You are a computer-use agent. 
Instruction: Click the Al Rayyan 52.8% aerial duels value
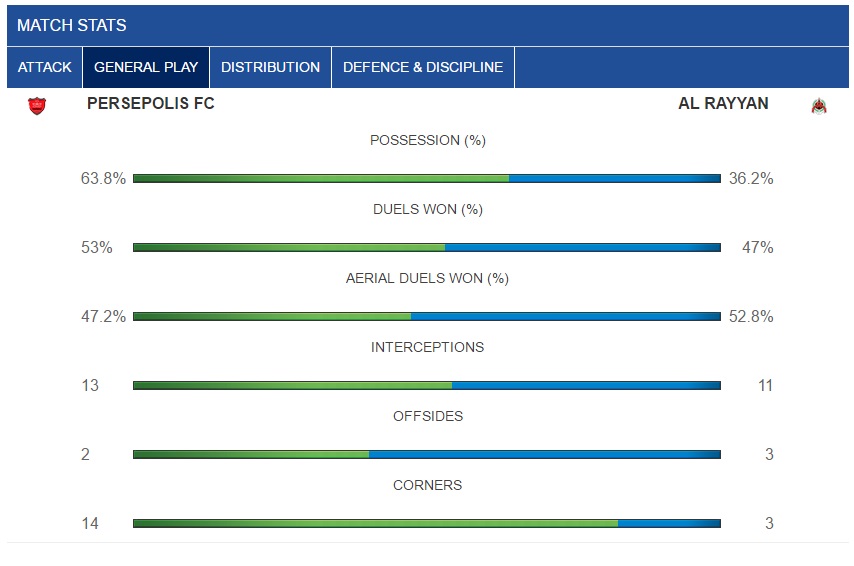pyautogui.click(x=751, y=316)
